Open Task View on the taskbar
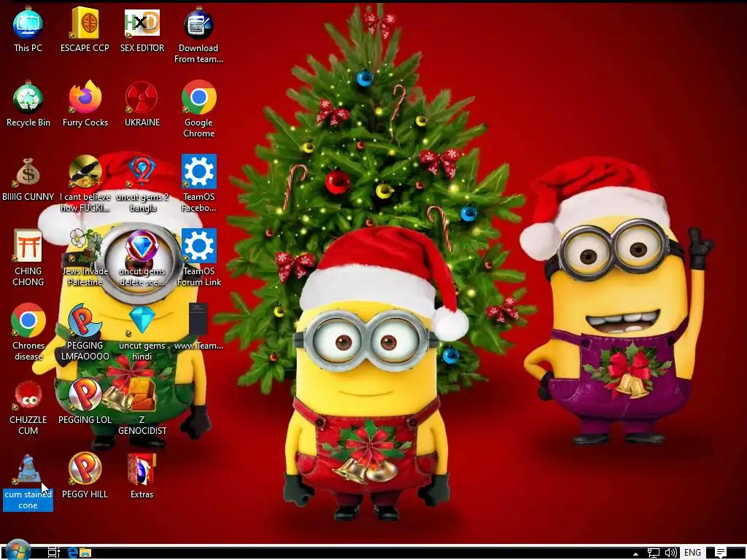The width and height of the screenshot is (747, 560). 53,553
